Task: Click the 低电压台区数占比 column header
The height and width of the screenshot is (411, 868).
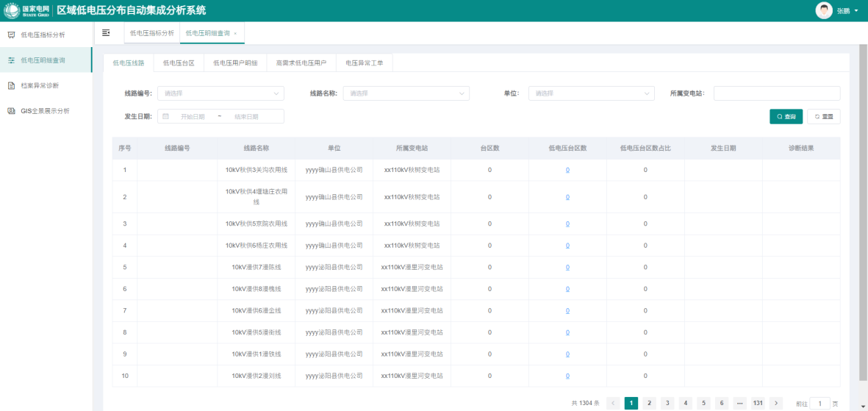Action: tap(645, 148)
